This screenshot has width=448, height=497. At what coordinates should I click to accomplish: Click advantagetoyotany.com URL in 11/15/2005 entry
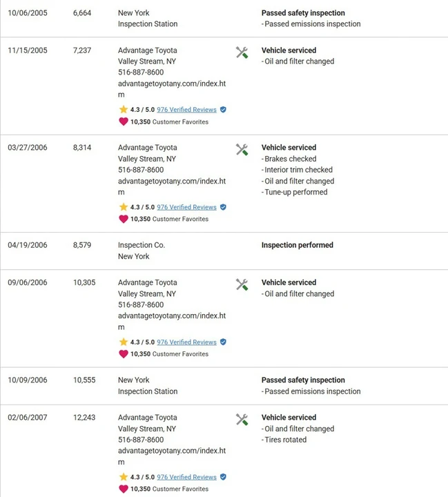172,89
